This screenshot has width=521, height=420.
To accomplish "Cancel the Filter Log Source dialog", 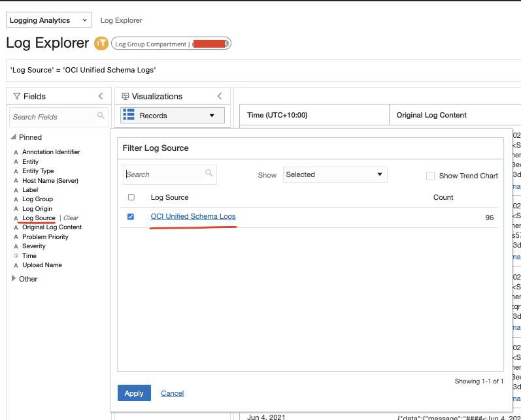I will [x=172, y=393].
